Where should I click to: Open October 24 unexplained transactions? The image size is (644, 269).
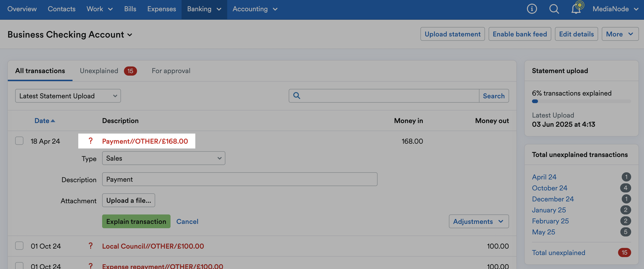click(x=549, y=188)
